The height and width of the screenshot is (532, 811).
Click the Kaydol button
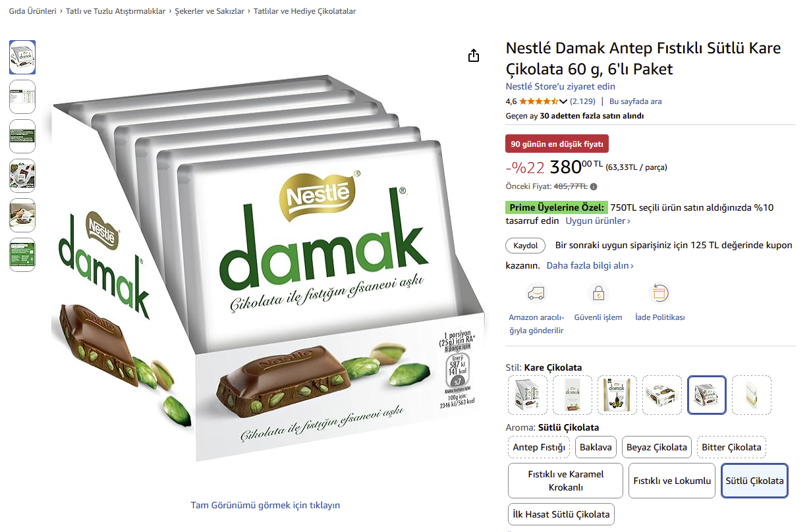(x=526, y=246)
